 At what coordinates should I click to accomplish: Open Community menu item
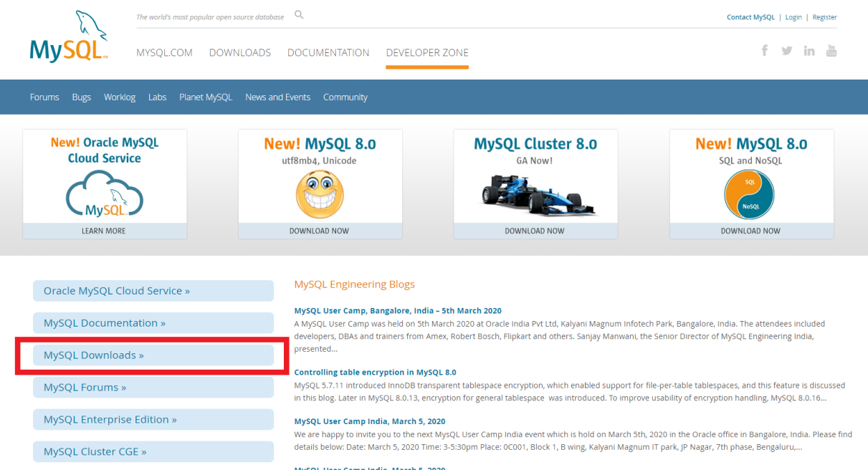(x=345, y=97)
